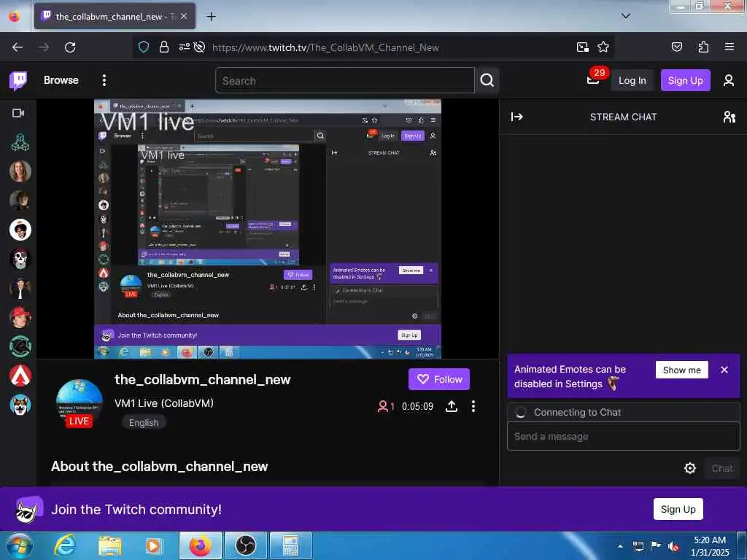The image size is (747, 560).
Task: Open Internet Explorer from the taskbar
Action: (x=65, y=545)
